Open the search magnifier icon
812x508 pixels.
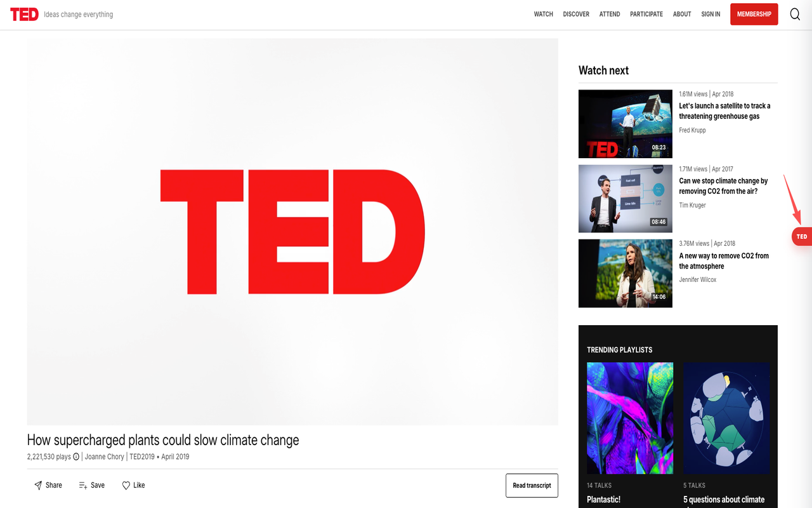point(795,14)
